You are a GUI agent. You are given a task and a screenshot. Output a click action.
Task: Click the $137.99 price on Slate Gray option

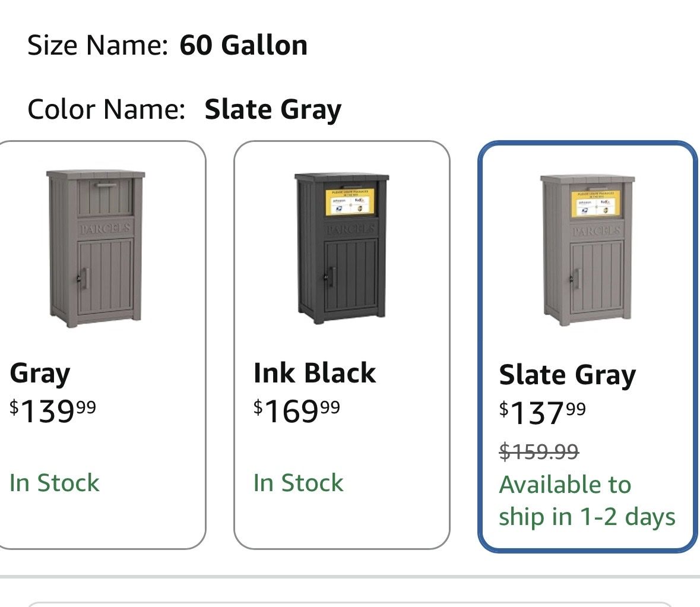[543, 413]
